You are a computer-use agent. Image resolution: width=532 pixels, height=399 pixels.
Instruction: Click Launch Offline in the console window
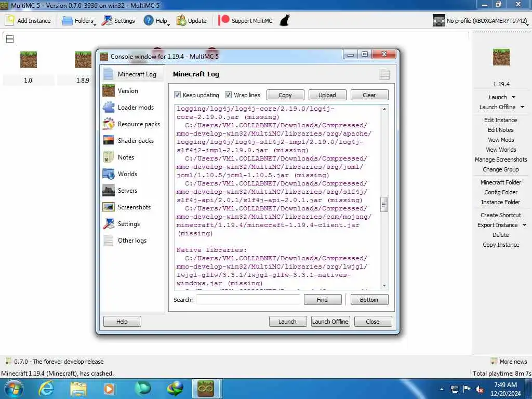330,321
